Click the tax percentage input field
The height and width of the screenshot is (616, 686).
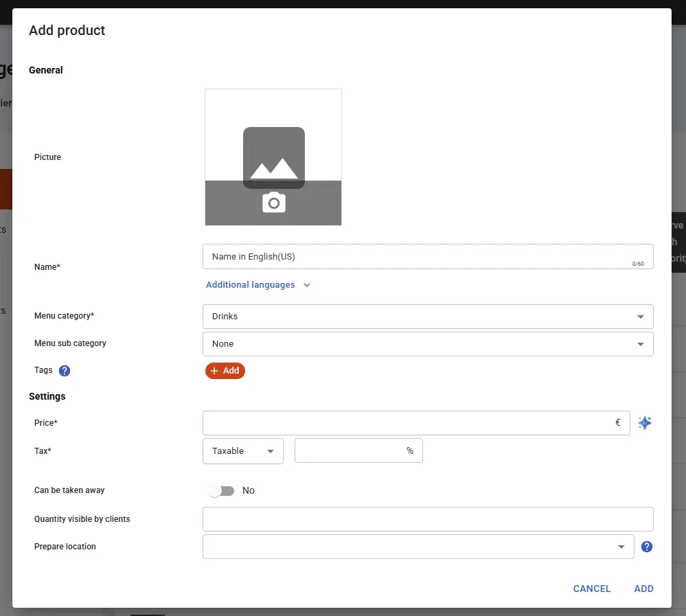pyautogui.click(x=350, y=451)
